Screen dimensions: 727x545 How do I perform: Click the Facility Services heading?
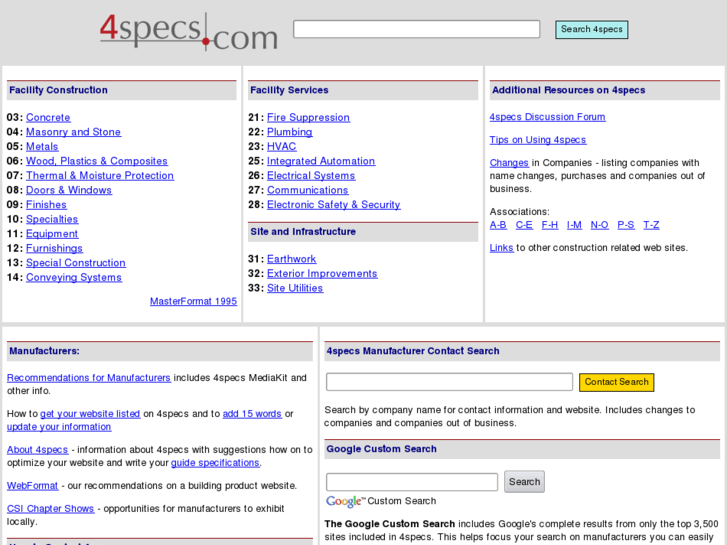click(289, 90)
